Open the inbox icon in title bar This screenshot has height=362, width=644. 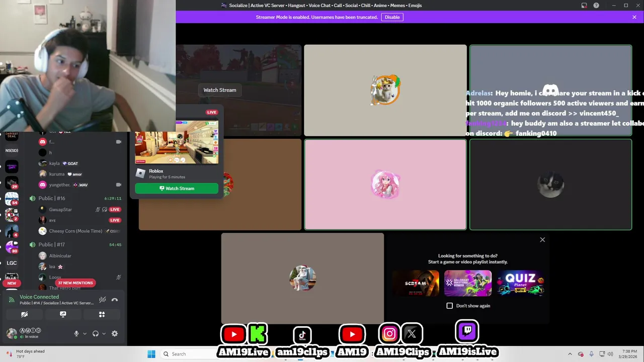click(584, 6)
